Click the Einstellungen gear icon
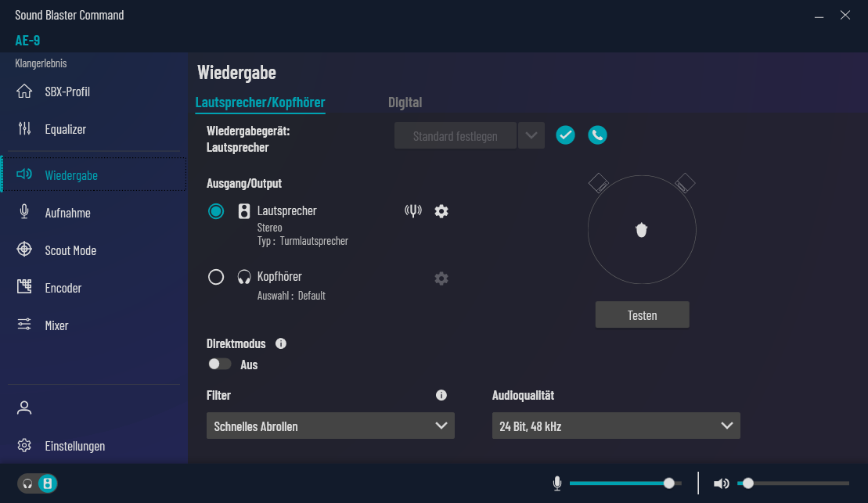The width and height of the screenshot is (868, 503). [x=24, y=445]
